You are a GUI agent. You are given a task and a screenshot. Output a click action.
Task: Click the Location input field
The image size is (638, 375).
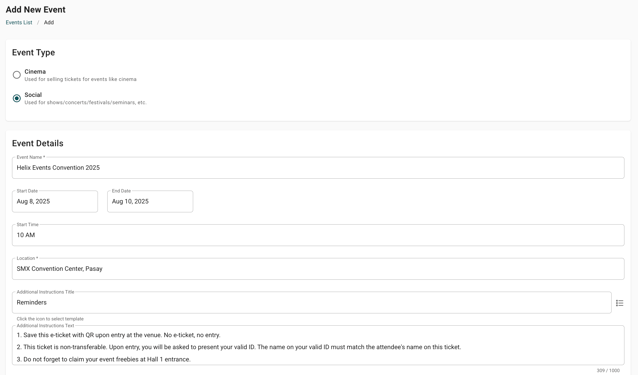318,269
